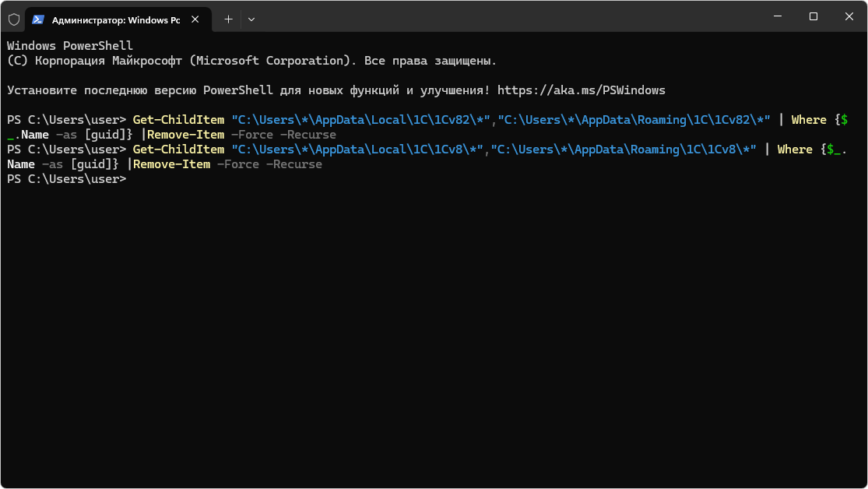Select the "Администратор: Windows Pc" tab
The width and height of the screenshot is (868, 489).
coord(118,20)
